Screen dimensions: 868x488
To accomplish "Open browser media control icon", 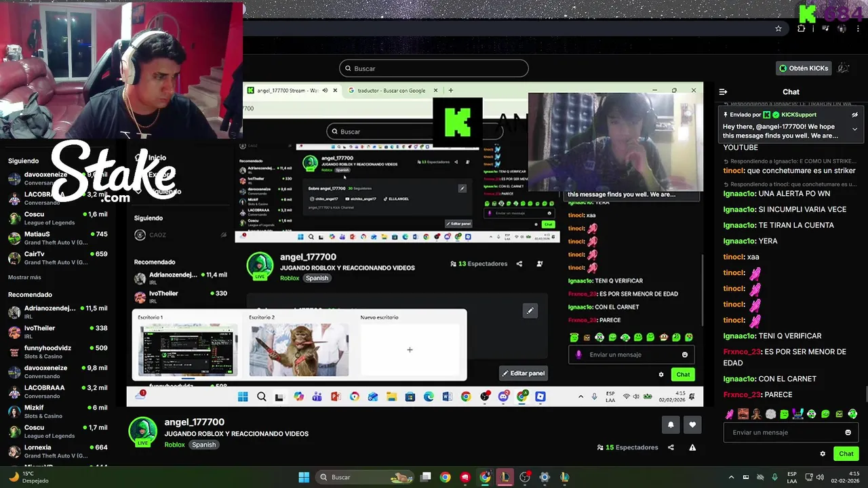I will [x=825, y=28].
